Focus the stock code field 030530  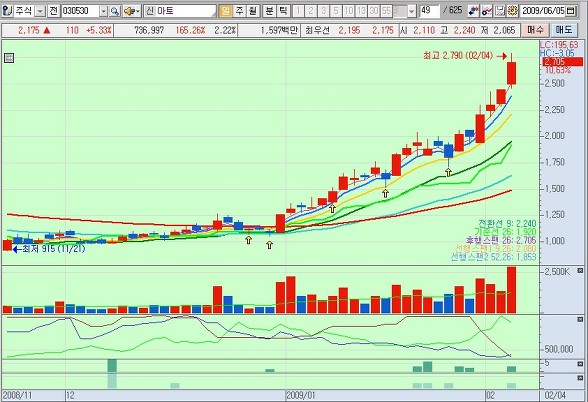tap(81, 11)
